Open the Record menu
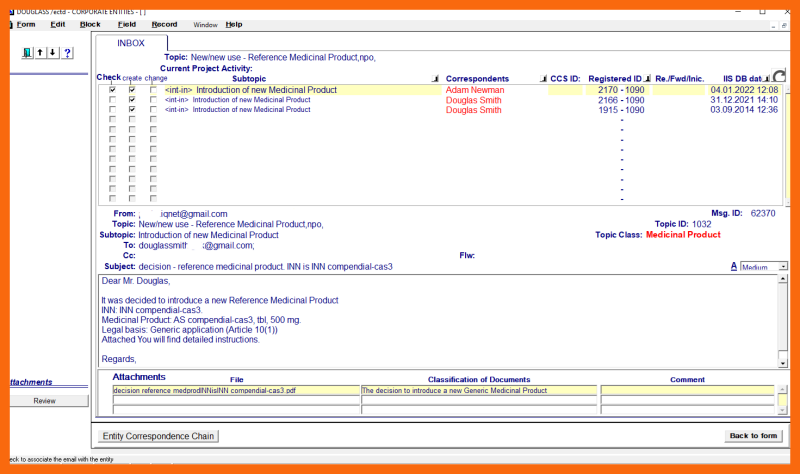This screenshot has height=474, width=800. coord(164,23)
